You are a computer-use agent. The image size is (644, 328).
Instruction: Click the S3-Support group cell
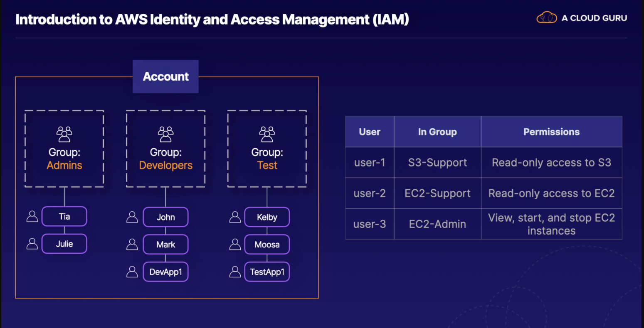(x=437, y=162)
